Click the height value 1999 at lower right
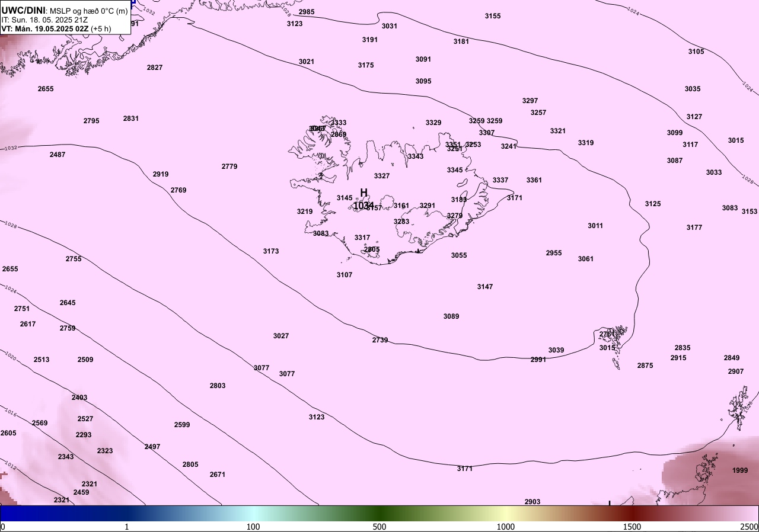The image size is (759, 532). [740, 470]
